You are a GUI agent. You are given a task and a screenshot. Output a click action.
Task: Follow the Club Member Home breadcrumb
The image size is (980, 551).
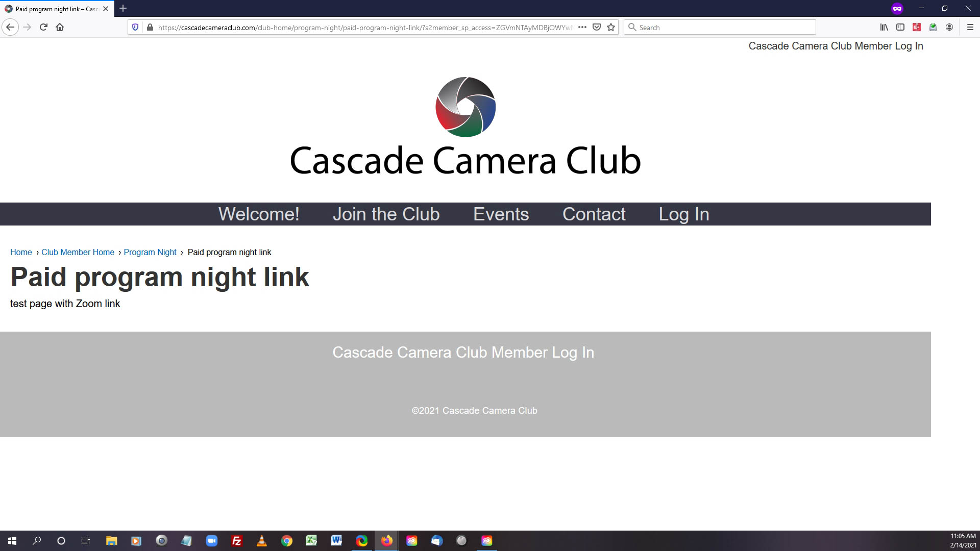[x=78, y=252]
